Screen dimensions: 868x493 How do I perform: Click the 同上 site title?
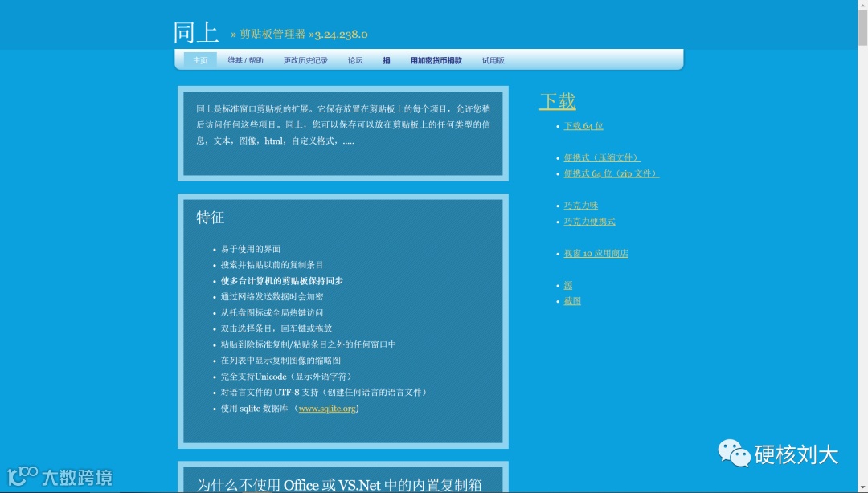pos(196,32)
